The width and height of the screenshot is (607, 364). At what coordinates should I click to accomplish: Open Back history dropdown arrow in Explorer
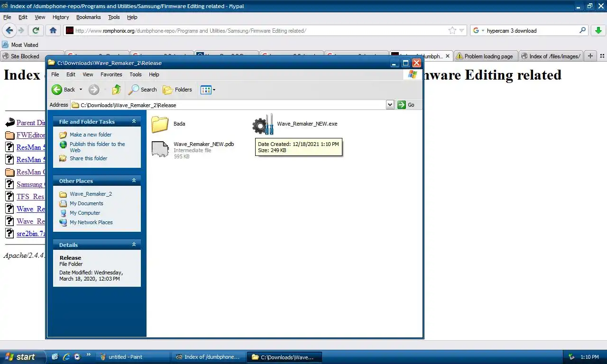click(81, 90)
